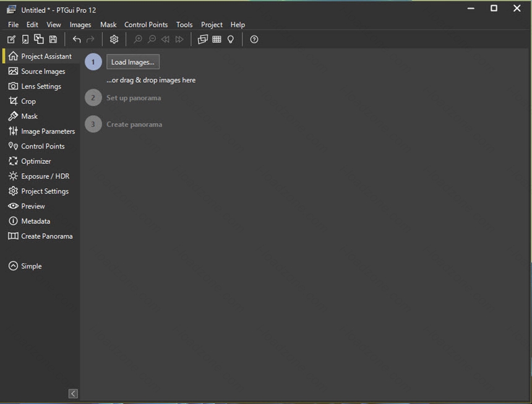Image resolution: width=532 pixels, height=404 pixels.
Task: Click the Apply Template toolbar icon
Action: click(x=39, y=40)
